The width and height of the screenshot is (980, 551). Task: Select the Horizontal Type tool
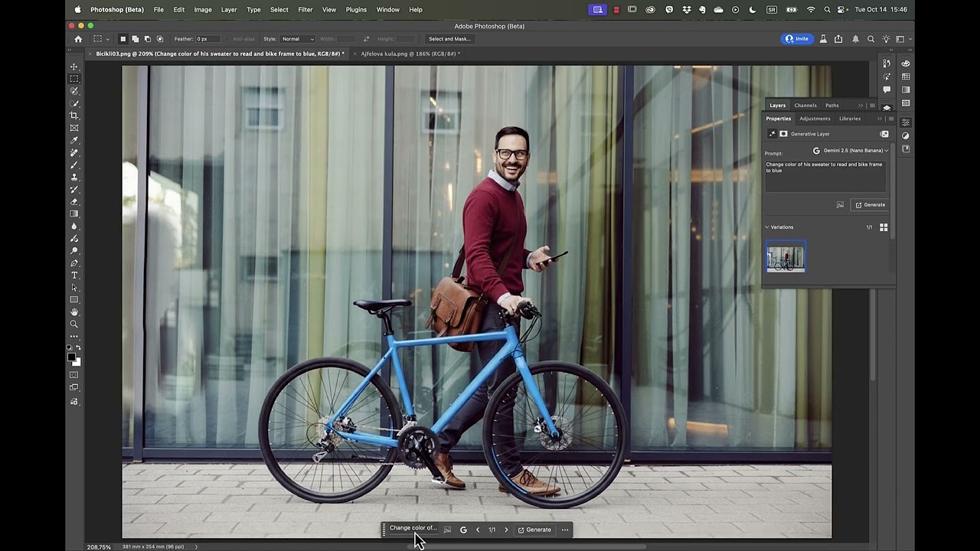point(74,275)
